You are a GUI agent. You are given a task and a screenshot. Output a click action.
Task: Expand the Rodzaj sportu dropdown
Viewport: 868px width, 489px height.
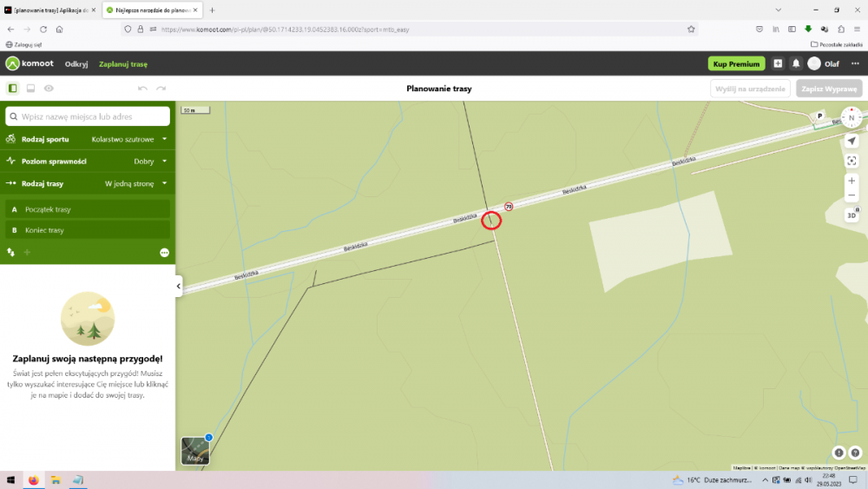(164, 139)
